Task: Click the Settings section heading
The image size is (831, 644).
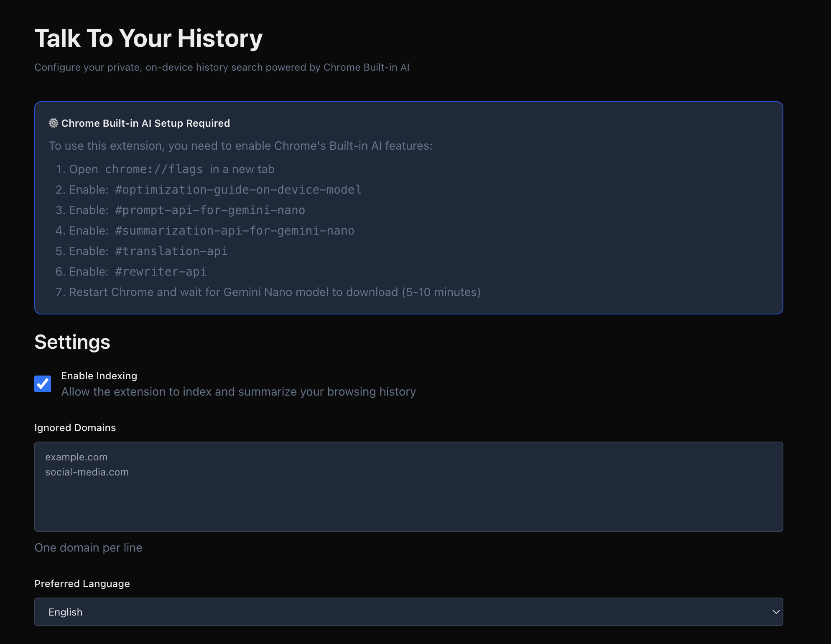Action: (x=72, y=342)
